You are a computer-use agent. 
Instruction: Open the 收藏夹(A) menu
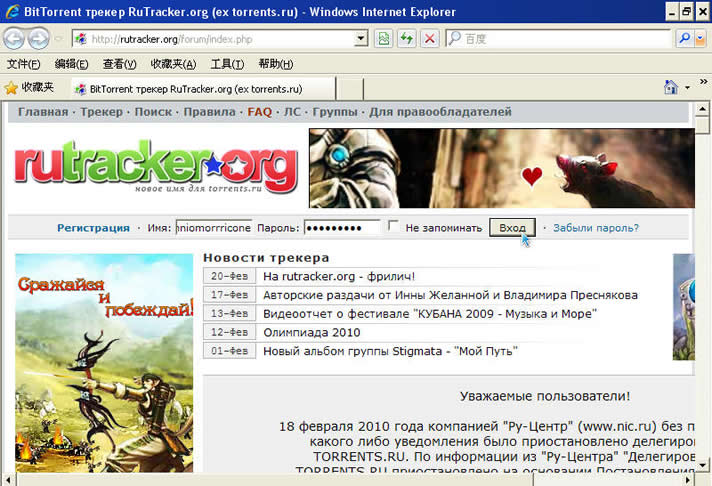point(173,64)
